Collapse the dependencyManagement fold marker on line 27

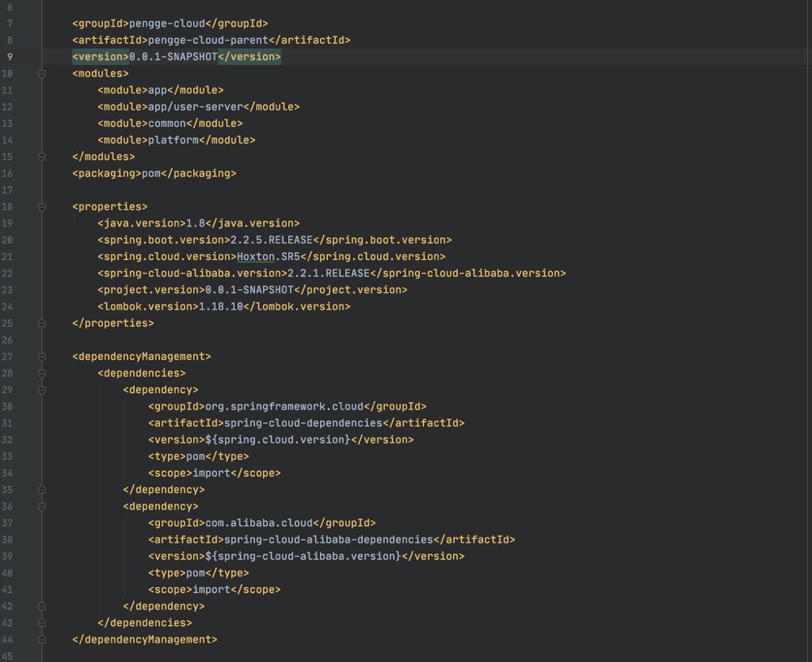tap(42, 356)
